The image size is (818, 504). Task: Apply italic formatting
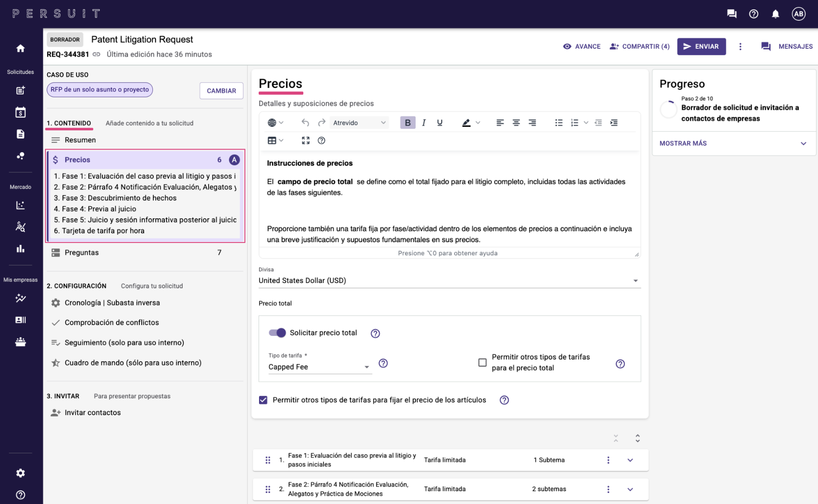[x=423, y=123]
